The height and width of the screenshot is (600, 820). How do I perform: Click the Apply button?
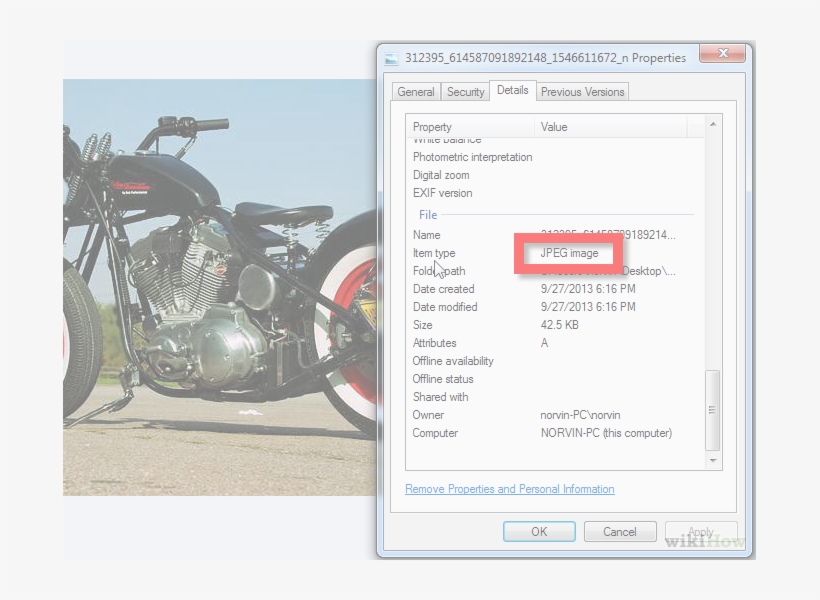[x=701, y=531]
